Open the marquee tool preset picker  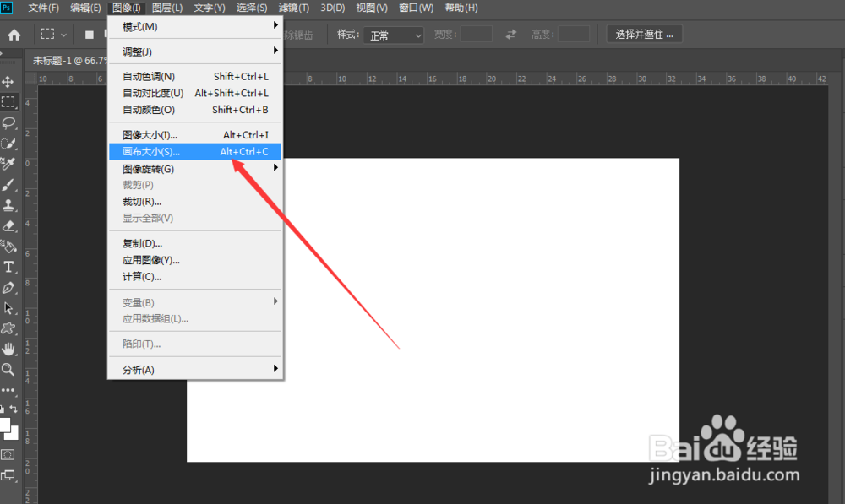tap(53, 35)
